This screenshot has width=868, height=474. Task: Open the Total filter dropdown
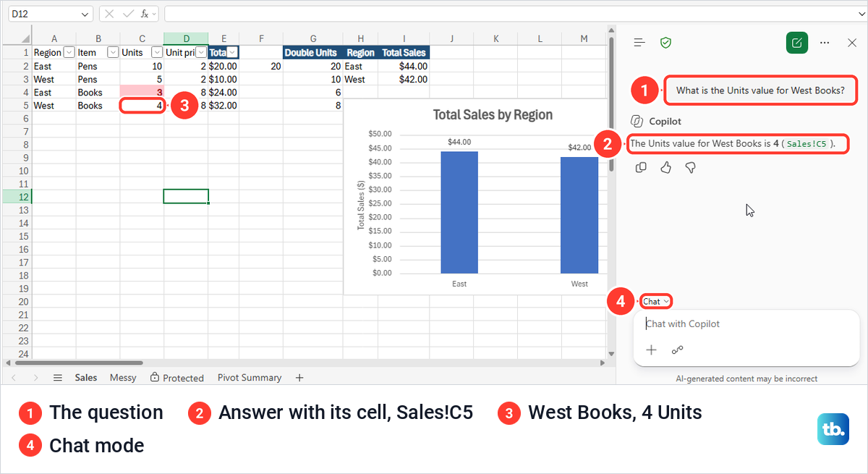tap(233, 52)
